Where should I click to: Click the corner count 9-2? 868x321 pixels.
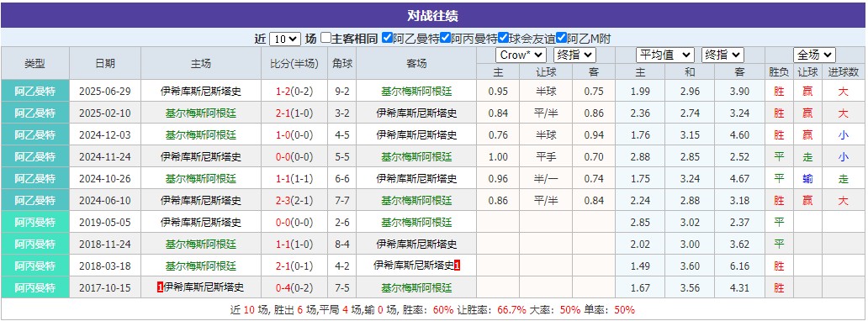click(341, 92)
